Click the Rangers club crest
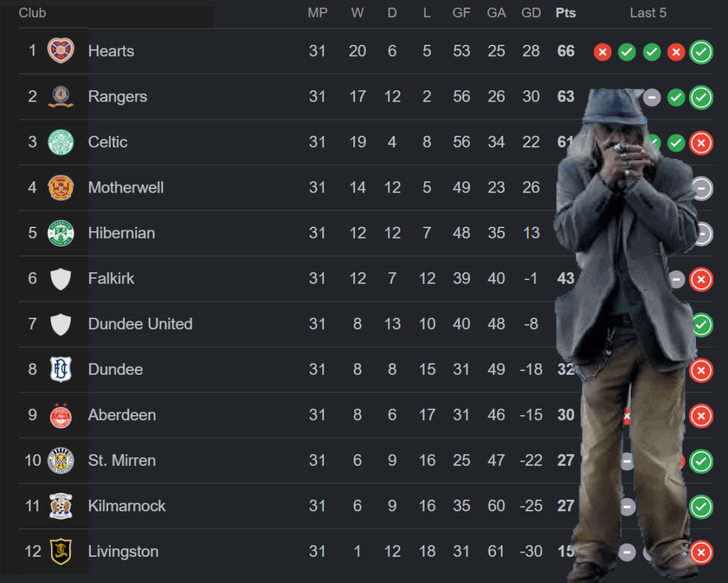This screenshot has height=583, width=728. pyautogui.click(x=61, y=97)
